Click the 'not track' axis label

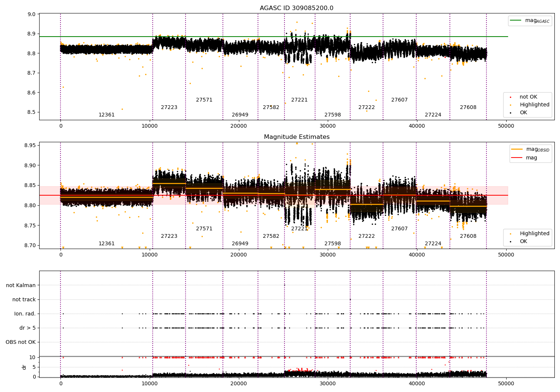24,300
